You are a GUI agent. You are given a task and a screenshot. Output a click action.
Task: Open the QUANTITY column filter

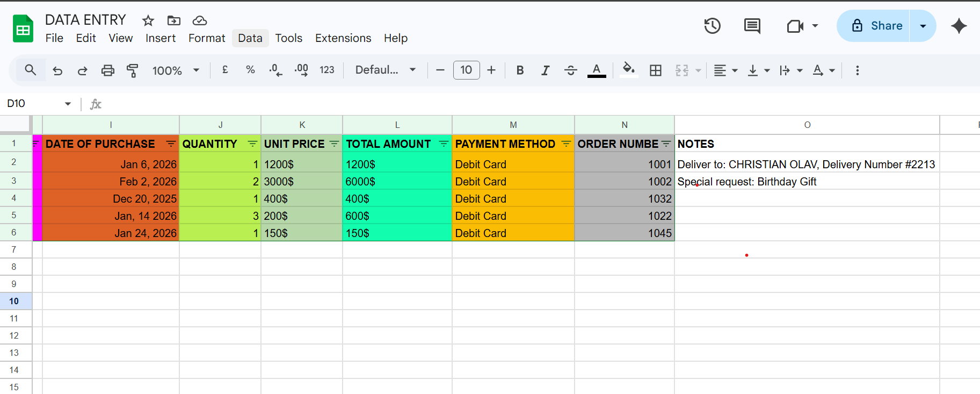(252, 144)
